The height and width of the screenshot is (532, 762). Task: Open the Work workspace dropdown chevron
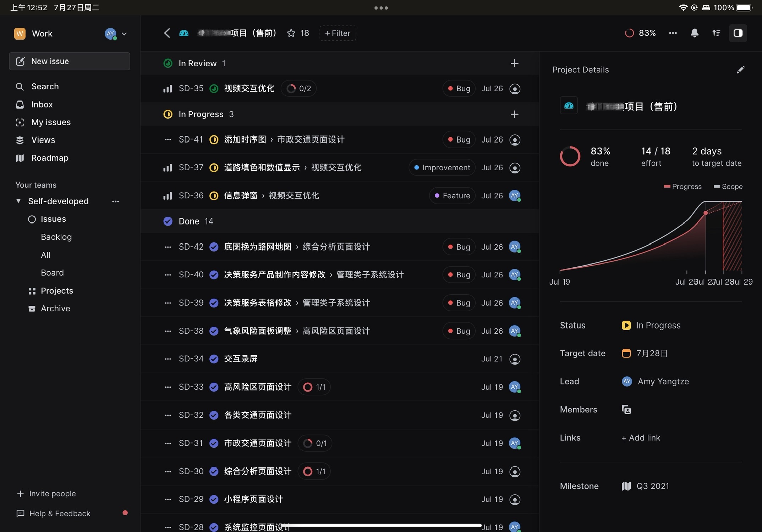point(124,34)
